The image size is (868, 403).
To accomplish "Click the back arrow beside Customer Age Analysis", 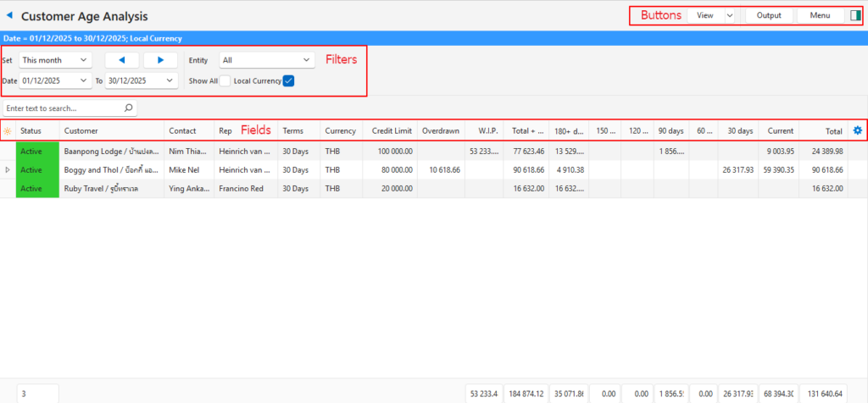I will (x=9, y=15).
